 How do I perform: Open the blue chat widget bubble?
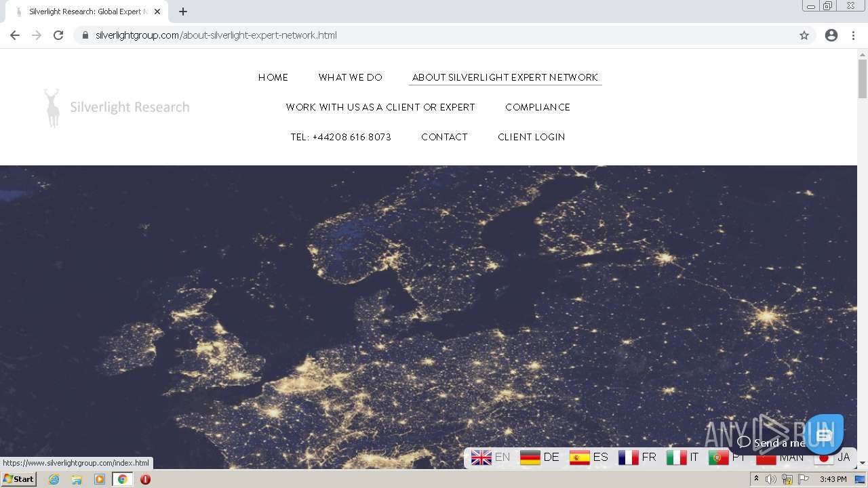(x=824, y=434)
